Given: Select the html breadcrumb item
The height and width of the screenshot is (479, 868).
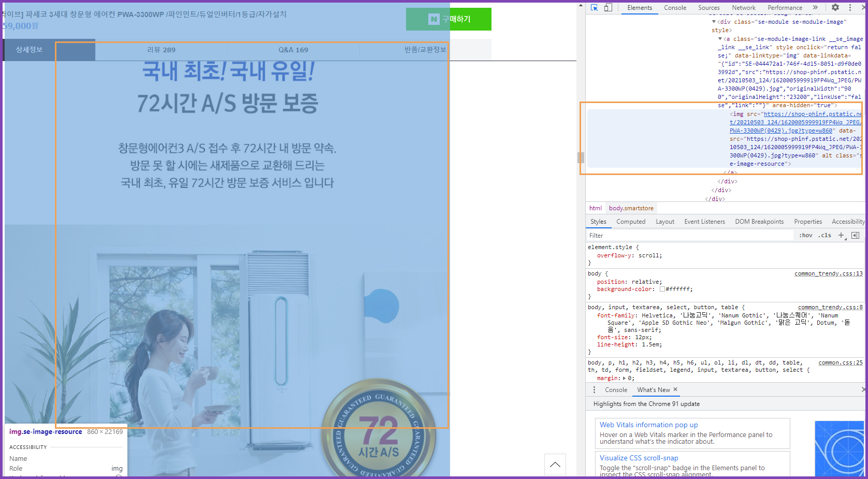Looking at the screenshot, I should [x=595, y=208].
